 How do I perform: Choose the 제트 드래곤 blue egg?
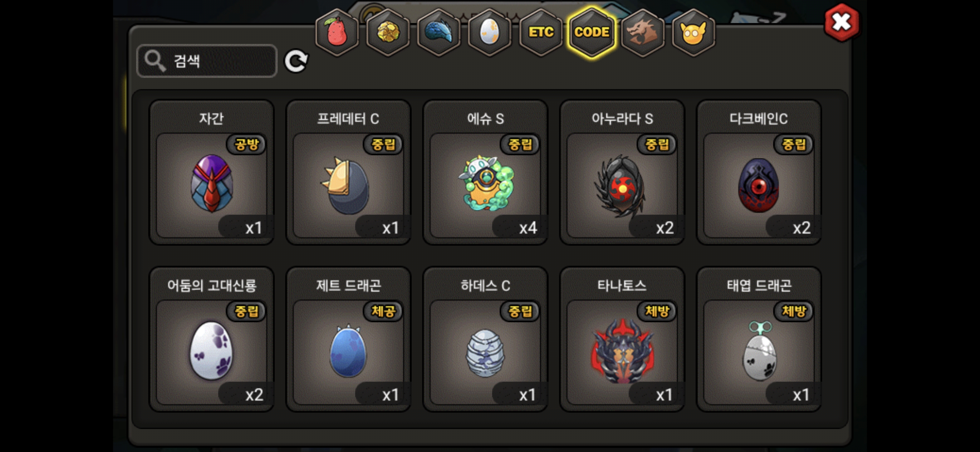pyautogui.click(x=348, y=339)
